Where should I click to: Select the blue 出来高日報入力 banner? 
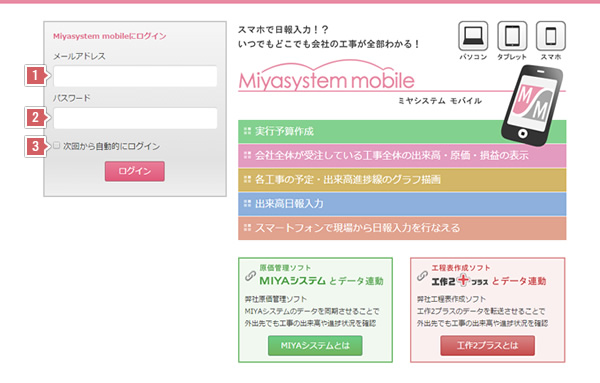pyautogui.click(x=402, y=204)
